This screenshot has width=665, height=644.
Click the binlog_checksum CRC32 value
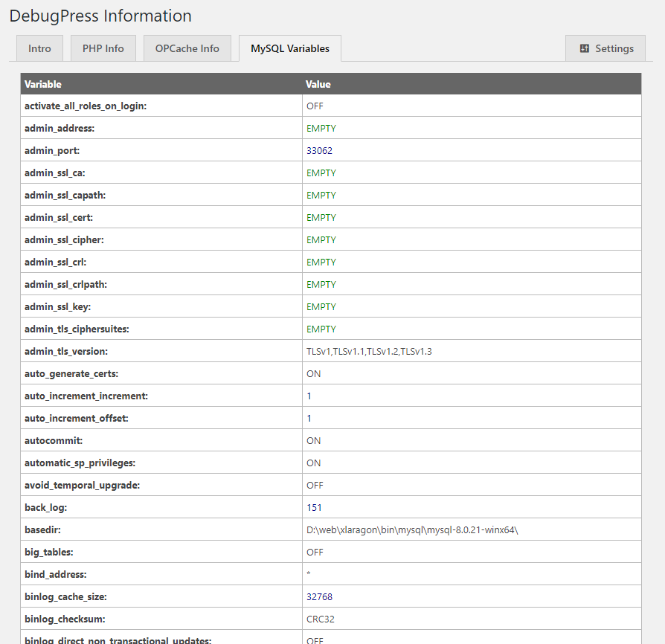(321, 619)
